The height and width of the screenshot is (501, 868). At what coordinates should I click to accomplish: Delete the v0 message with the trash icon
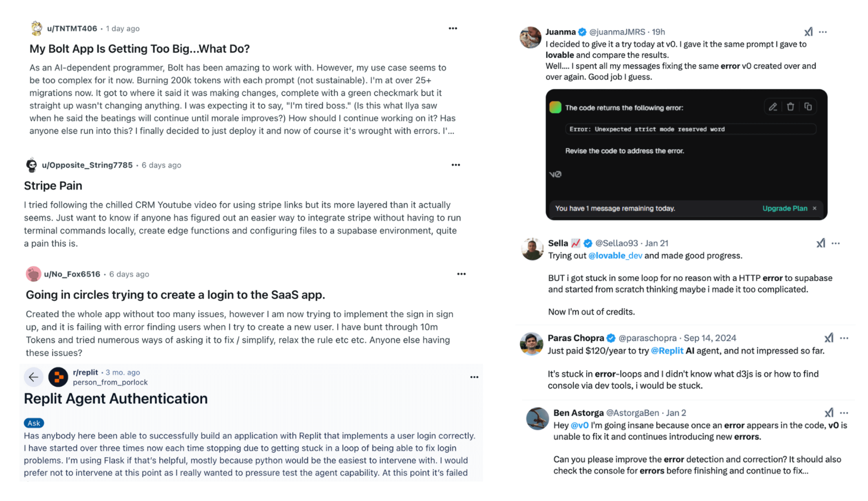[x=790, y=107]
